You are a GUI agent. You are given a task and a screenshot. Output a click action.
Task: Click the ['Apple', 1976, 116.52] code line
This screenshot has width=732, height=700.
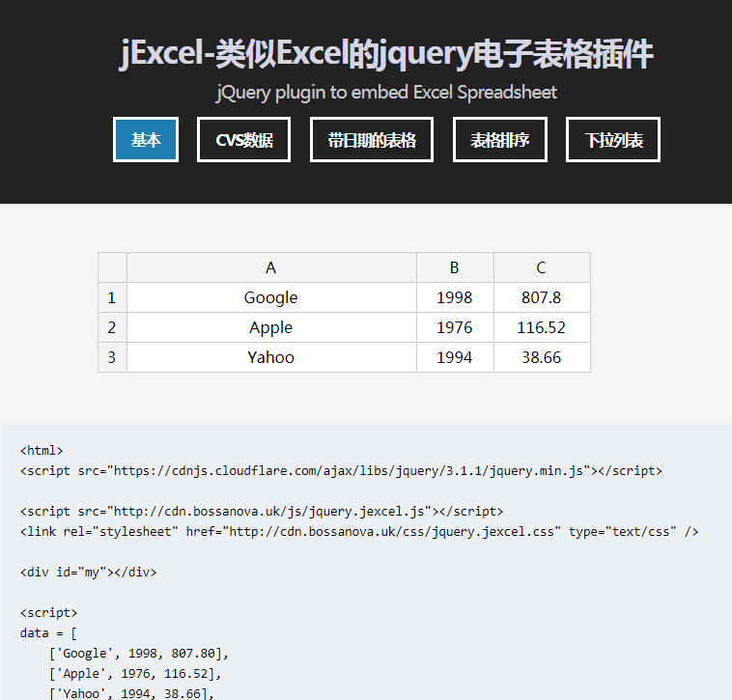tap(135, 674)
